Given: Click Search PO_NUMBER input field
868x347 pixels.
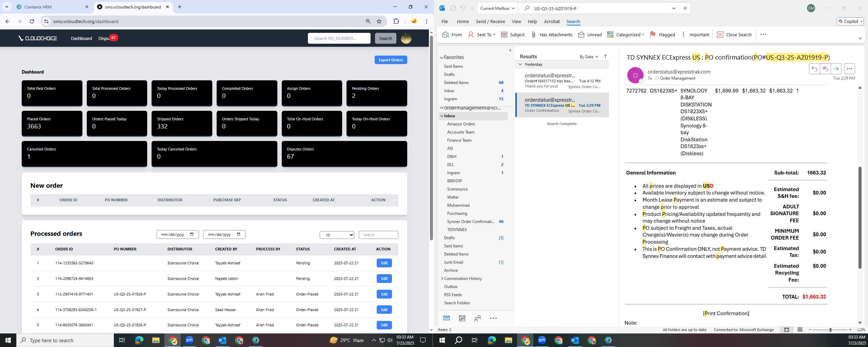Looking at the screenshot, I should (339, 38).
